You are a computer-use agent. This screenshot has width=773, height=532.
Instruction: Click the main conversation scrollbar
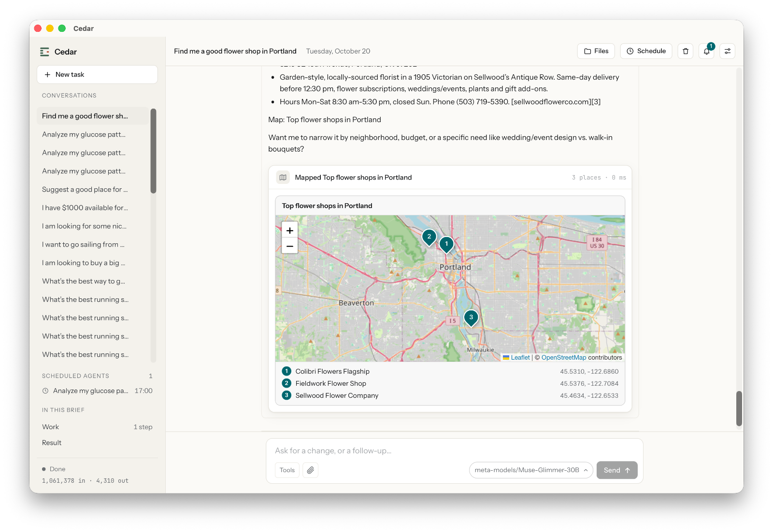tap(739, 408)
